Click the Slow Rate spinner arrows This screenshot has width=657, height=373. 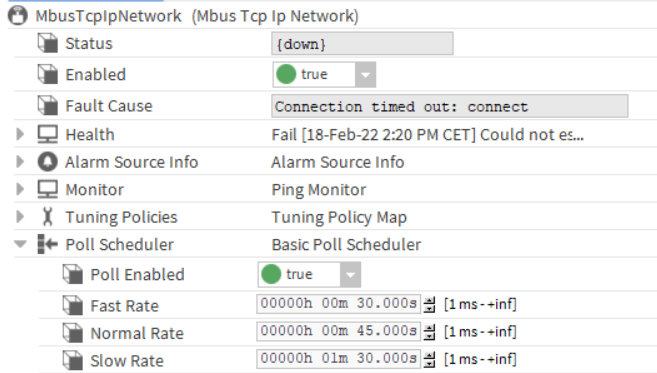[429, 360]
